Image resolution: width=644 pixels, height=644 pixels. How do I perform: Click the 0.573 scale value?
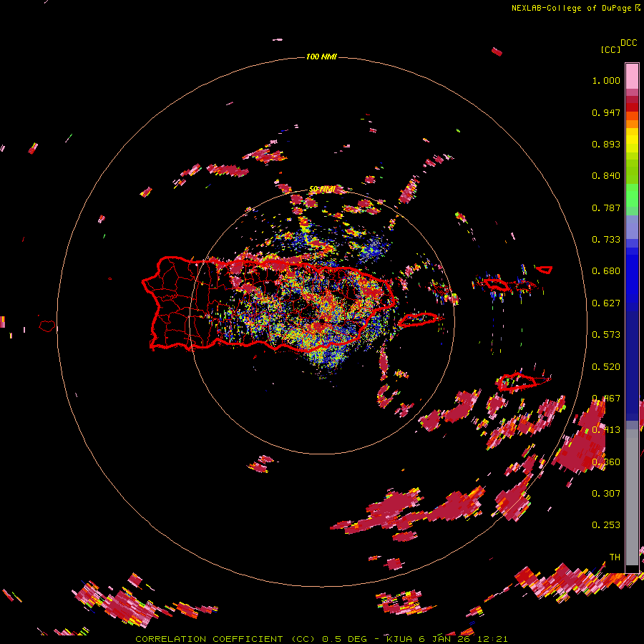(x=606, y=335)
